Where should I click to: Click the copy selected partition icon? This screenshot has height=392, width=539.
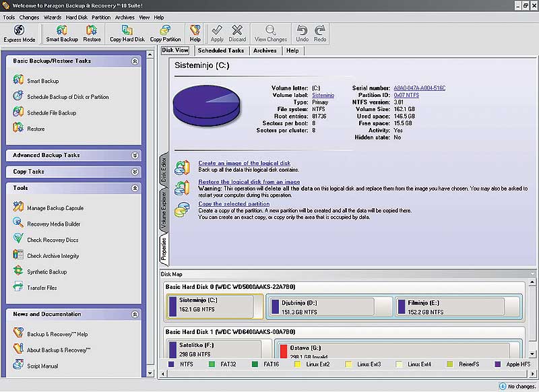(x=182, y=209)
